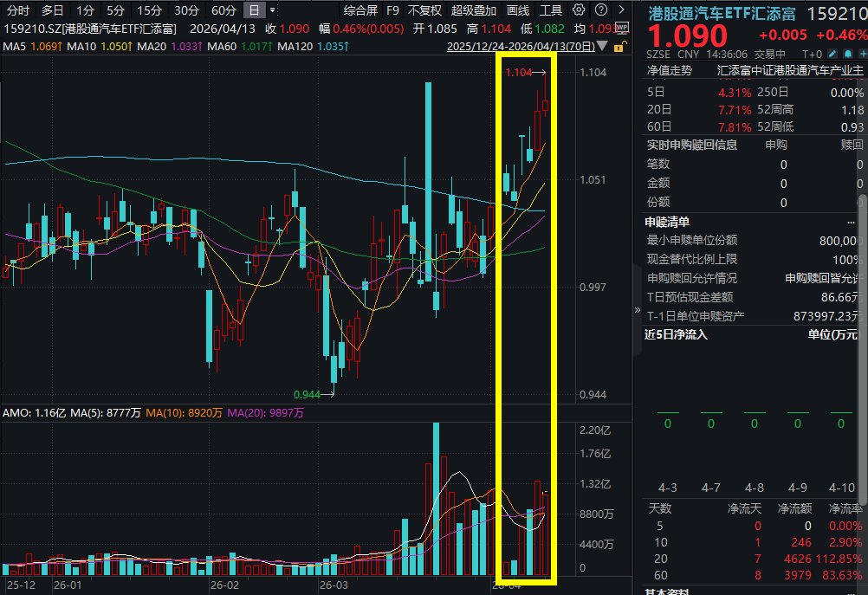Viewport: 868px width, 595px height.
Task: Collapse right panel with double-chevron handle
Action: tap(638, 309)
